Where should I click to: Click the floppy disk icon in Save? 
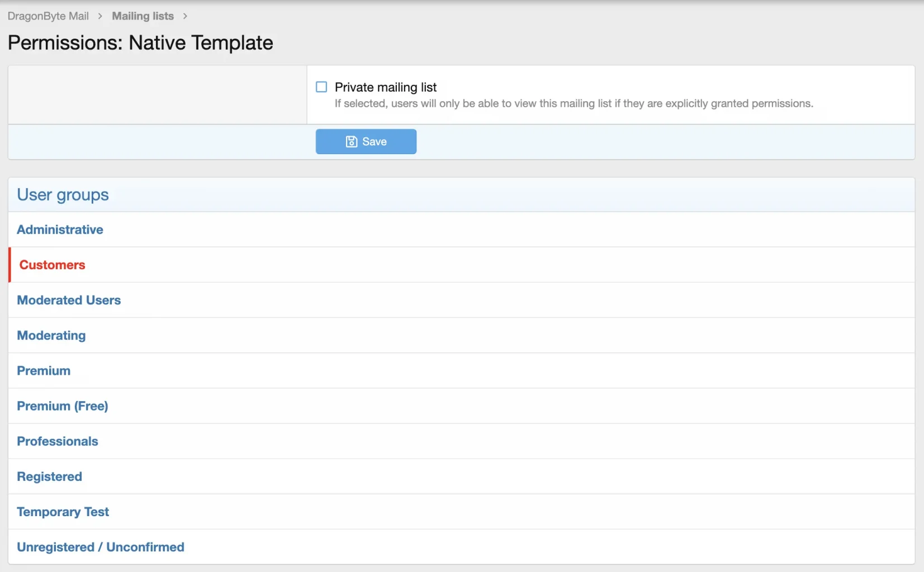352,142
